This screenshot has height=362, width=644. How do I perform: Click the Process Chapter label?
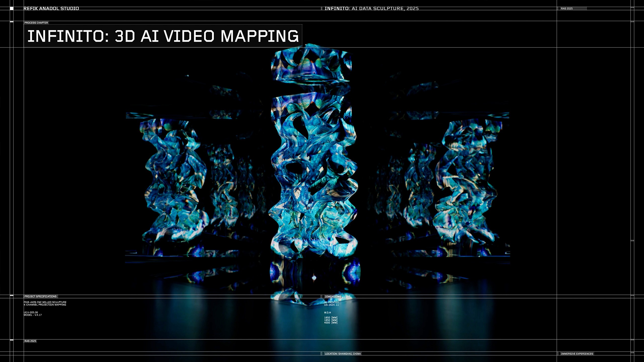(x=36, y=23)
